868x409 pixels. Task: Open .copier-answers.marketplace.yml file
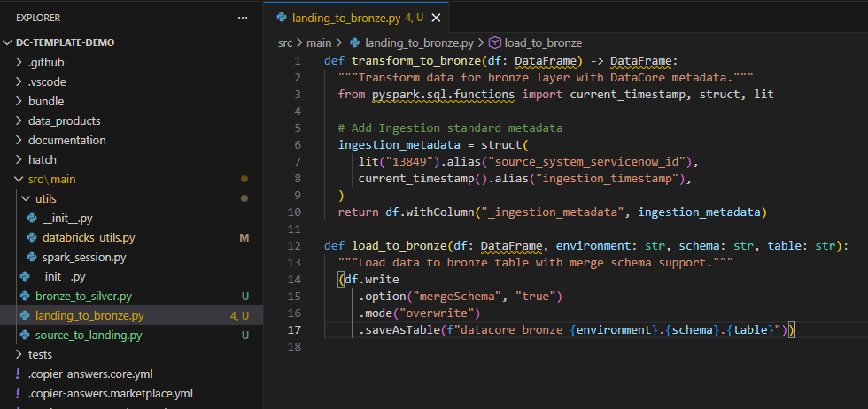tap(111, 394)
